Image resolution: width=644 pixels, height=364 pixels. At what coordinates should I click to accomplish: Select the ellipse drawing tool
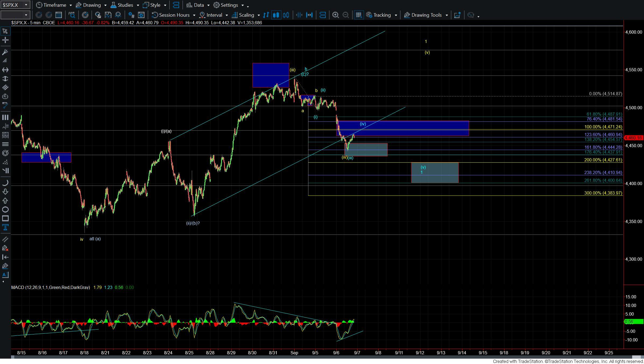pyautogui.click(x=5, y=210)
